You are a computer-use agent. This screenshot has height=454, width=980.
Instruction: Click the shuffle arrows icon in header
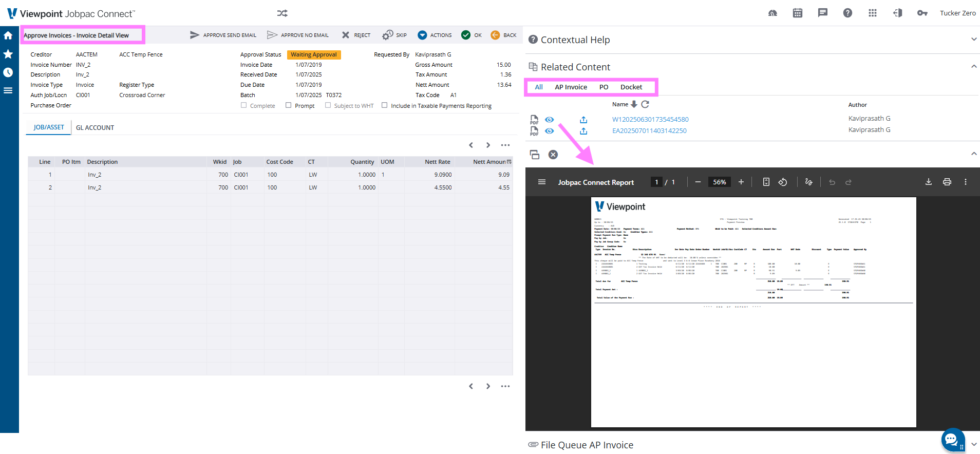pyautogui.click(x=282, y=13)
